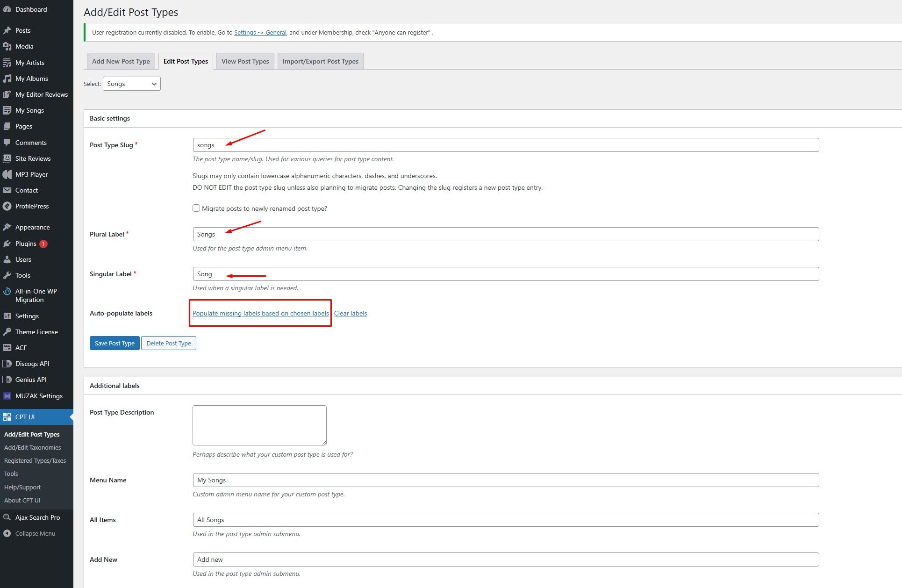Click the Discogs API icon
This screenshot has height=588, width=902.
coord(7,364)
